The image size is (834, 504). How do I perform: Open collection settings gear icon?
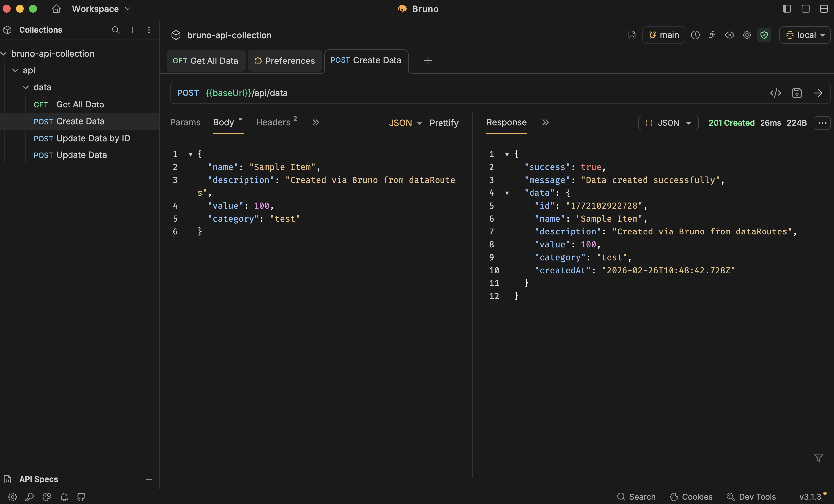747,35
